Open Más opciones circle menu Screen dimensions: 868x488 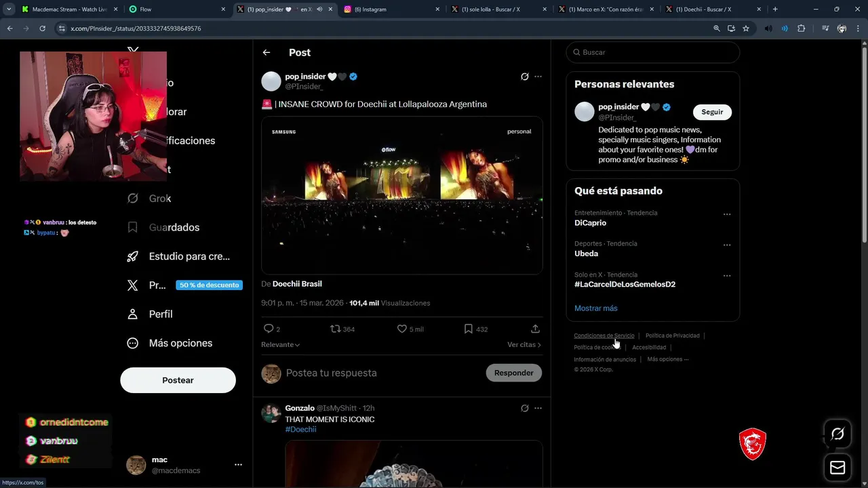point(170,343)
